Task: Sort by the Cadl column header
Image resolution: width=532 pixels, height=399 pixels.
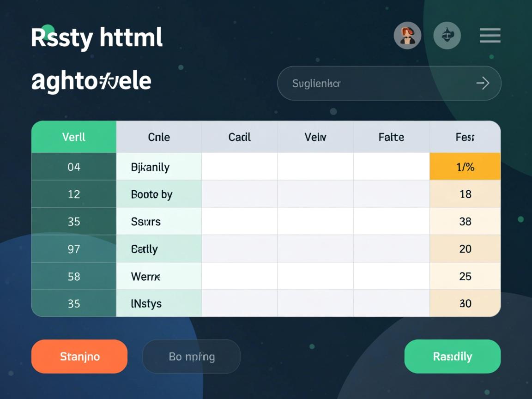Action: (x=240, y=137)
